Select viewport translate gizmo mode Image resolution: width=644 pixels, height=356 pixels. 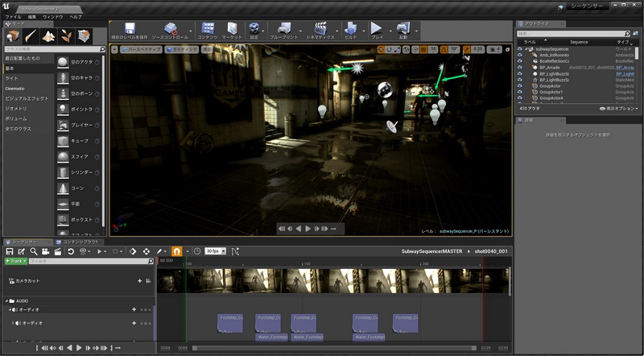point(381,49)
